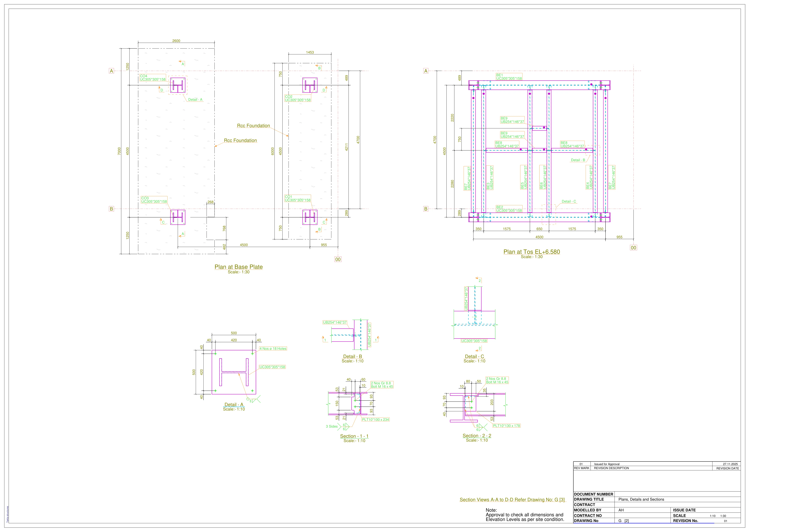Select the 'Section Views A-A to D-D' reference note

(512, 500)
